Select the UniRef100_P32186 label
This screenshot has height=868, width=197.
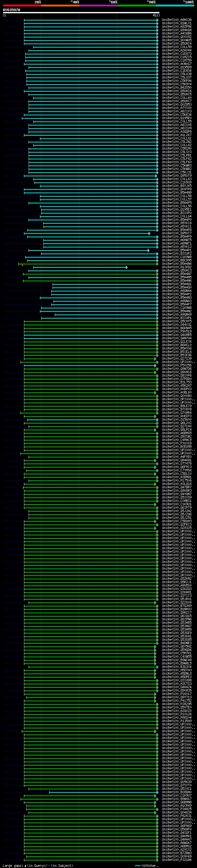tap(176, 860)
